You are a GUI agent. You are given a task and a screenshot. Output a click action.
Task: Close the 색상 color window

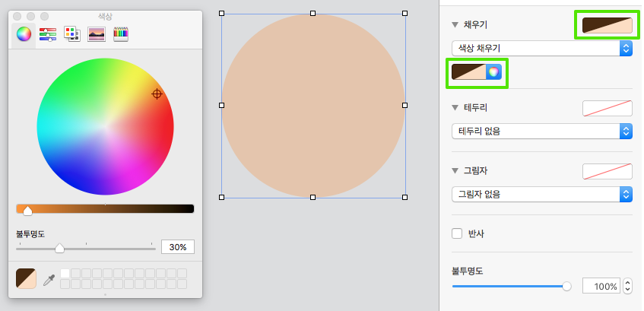pos(17,17)
